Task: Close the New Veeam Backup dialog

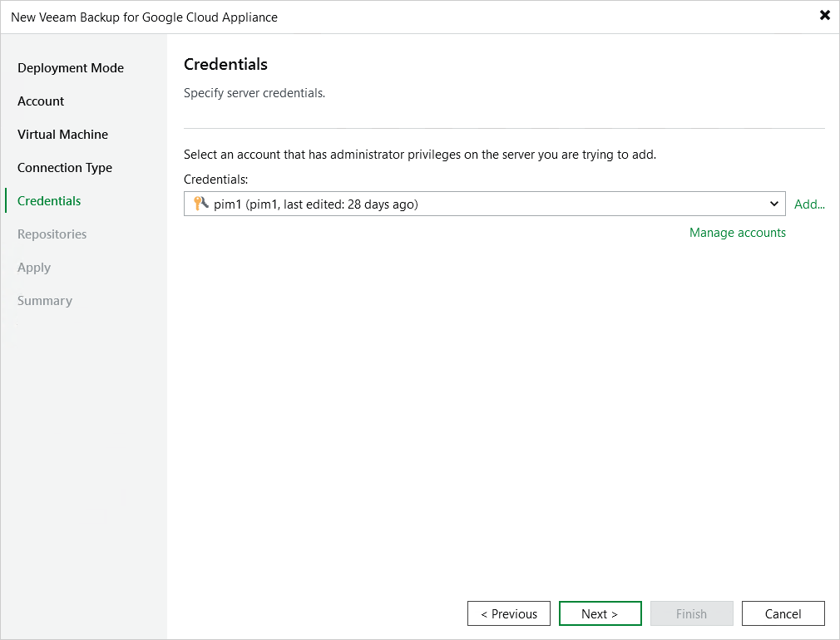Action: (824, 15)
